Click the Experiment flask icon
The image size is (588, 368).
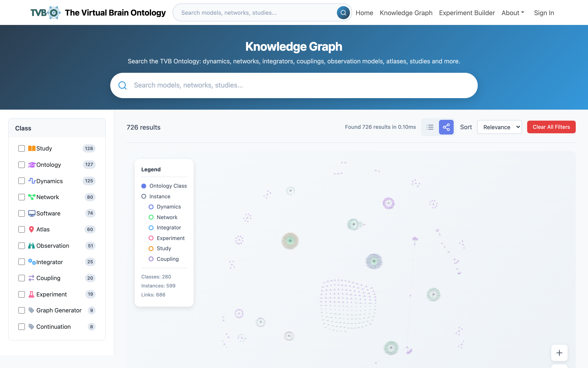coord(31,294)
